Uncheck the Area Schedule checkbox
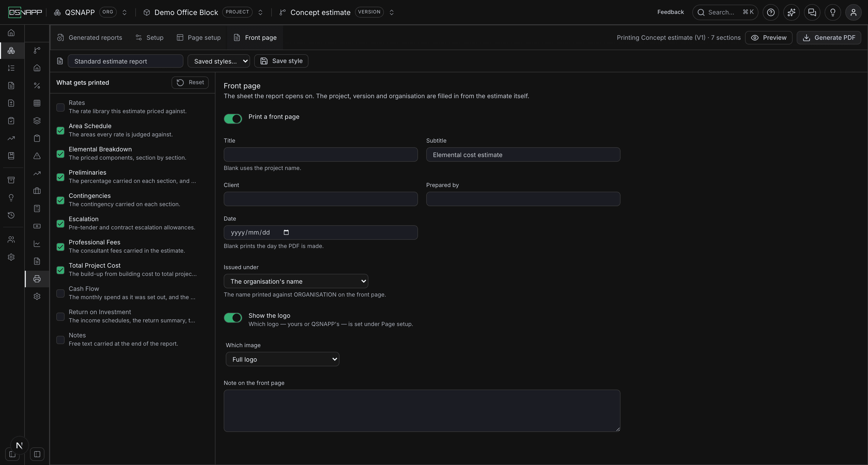 point(60,130)
